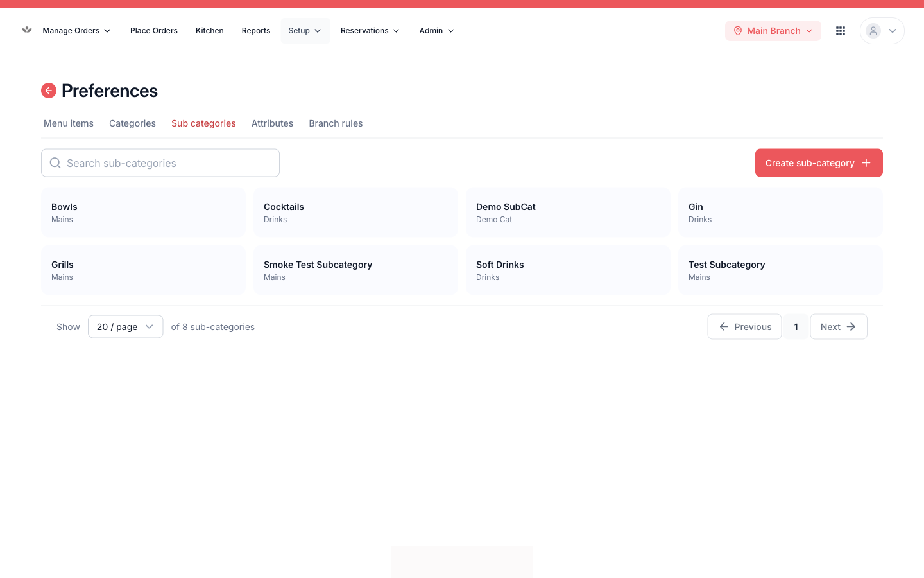Screen dimensions: 924x578
Task: Click the 'of 8 sub-categories' text
Action: point(213,327)
